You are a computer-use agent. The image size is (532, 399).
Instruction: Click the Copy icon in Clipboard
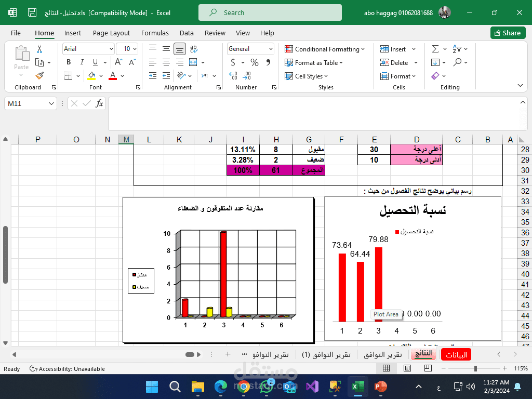[39, 62]
